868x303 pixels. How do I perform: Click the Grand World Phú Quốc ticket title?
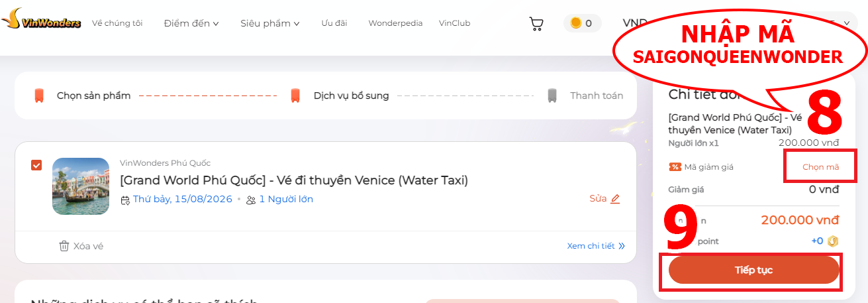294,180
